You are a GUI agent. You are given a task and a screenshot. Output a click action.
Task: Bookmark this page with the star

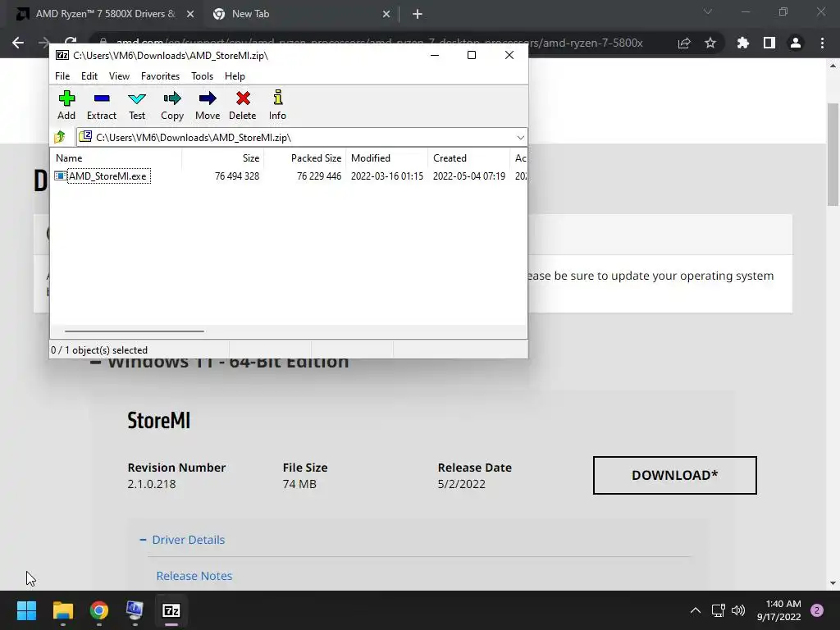coord(710,43)
